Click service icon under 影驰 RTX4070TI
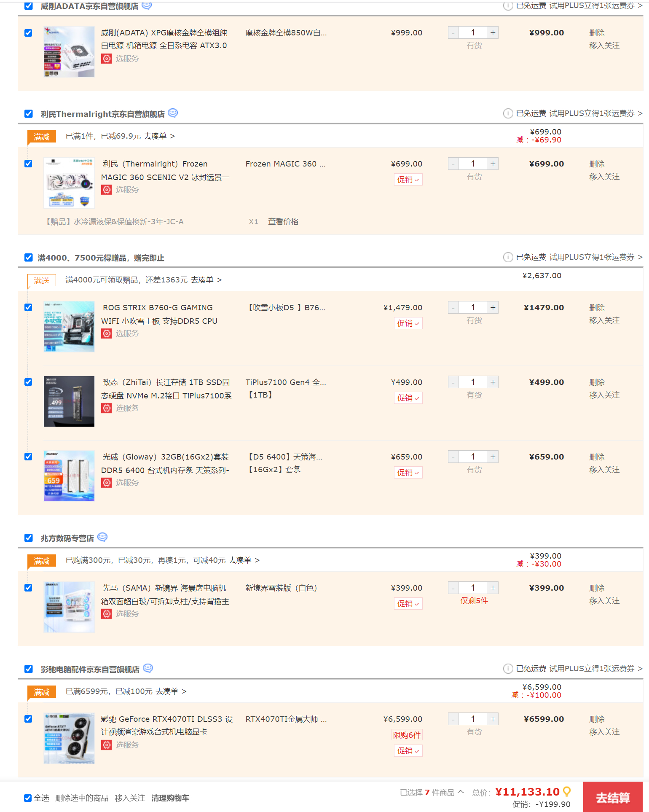Image resolution: width=649 pixels, height=812 pixels. coord(107,745)
